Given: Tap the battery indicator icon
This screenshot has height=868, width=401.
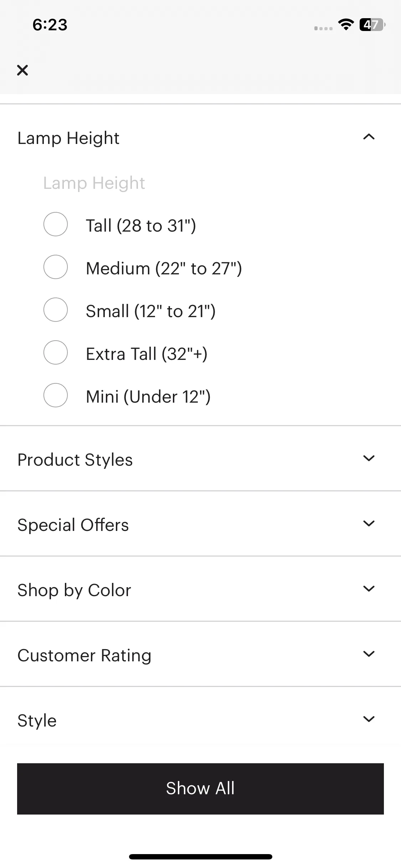Looking at the screenshot, I should click(x=372, y=25).
